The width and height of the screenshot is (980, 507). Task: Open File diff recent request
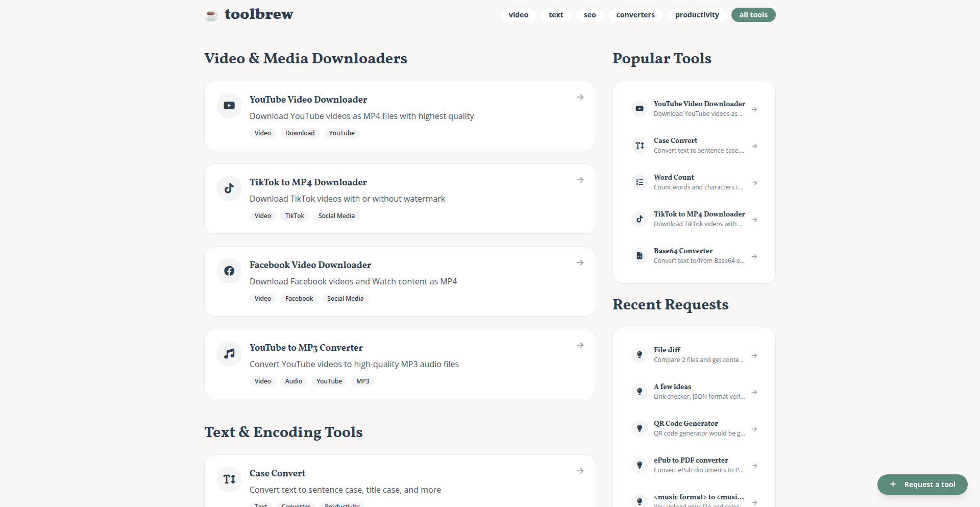pyautogui.click(x=667, y=350)
